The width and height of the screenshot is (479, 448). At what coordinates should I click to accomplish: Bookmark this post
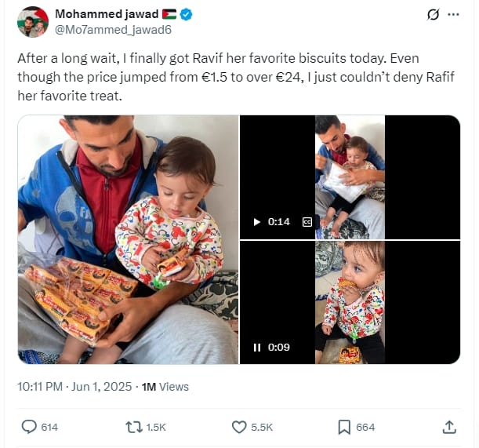click(x=344, y=427)
